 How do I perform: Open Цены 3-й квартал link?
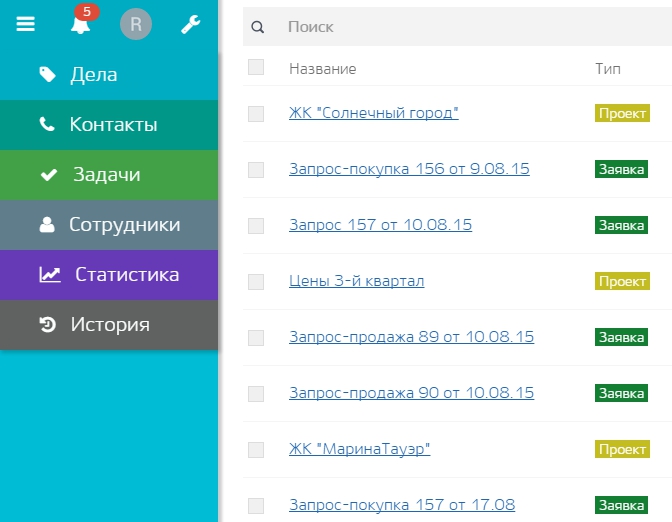click(x=357, y=281)
